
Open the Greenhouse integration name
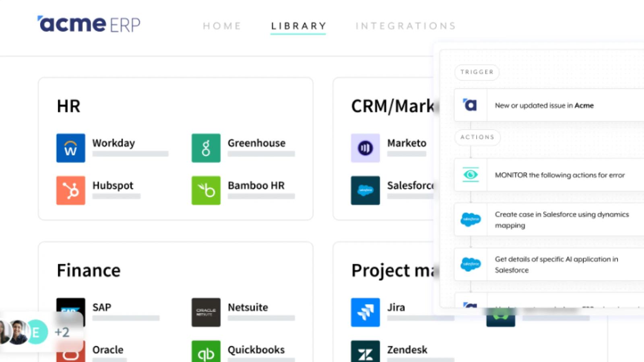[256, 143]
